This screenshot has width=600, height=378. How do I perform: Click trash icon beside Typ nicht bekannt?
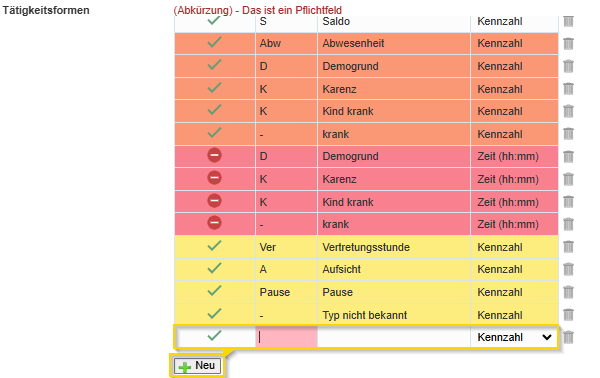point(568,314)
